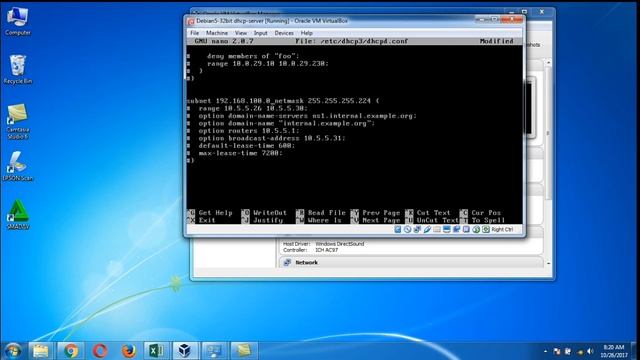The image size is (640, 360).
Task: Click the hard disk activity indicator in VM status bar
Action: click(x=398, y=229)
